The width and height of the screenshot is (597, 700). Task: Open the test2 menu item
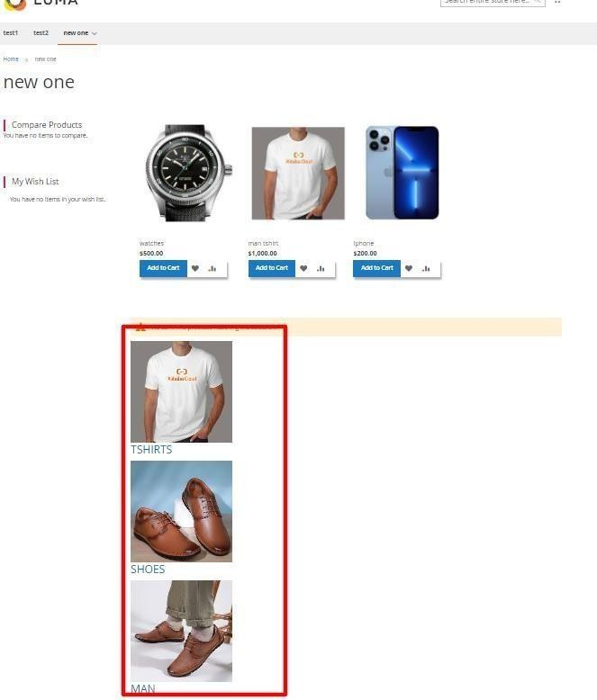tap(41, 33)
